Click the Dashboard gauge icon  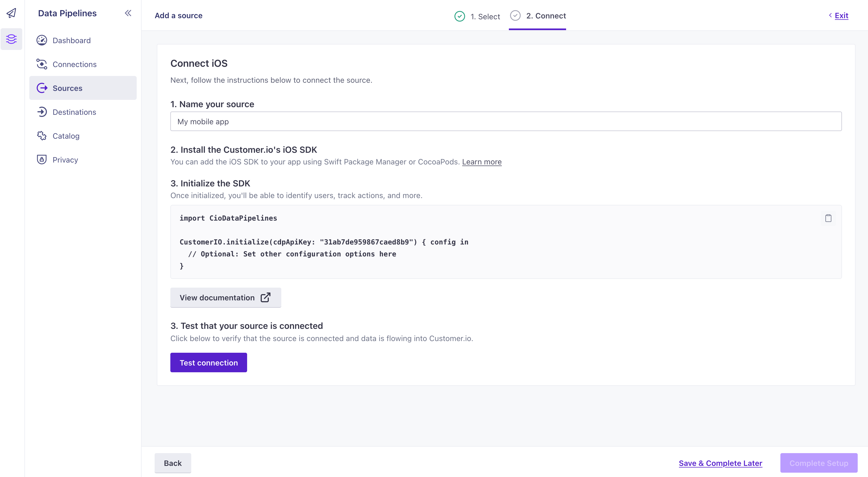42,40
